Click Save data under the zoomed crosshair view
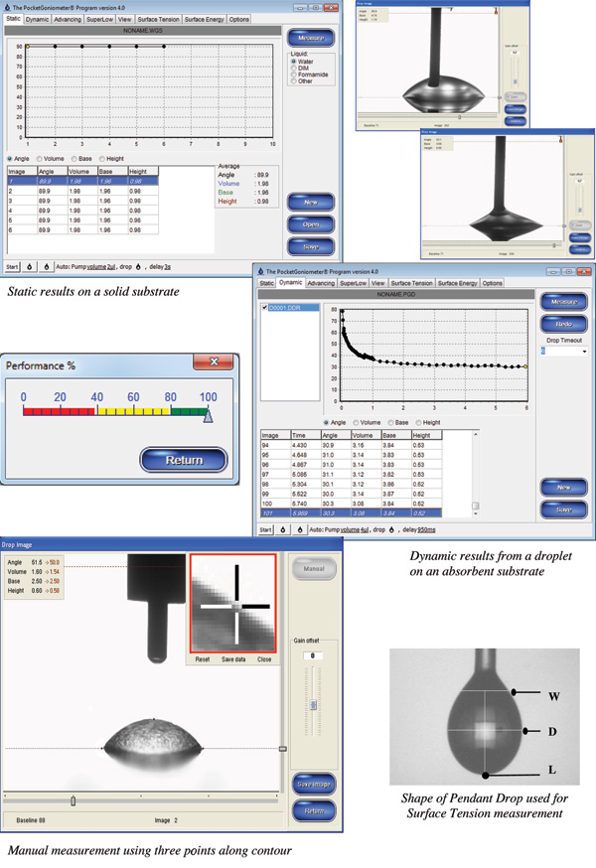Viewport: 596px width, 868px height. point(233,659)
